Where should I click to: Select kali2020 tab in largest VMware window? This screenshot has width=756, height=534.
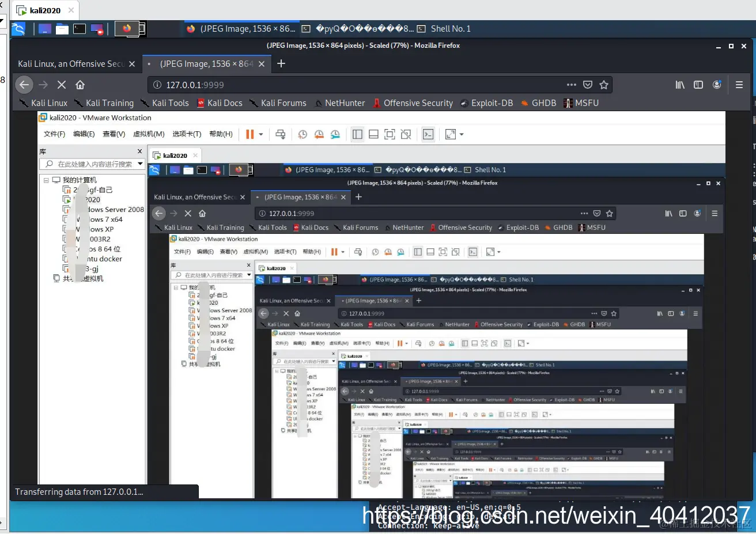pyautogui.click(x=175, y=156)
